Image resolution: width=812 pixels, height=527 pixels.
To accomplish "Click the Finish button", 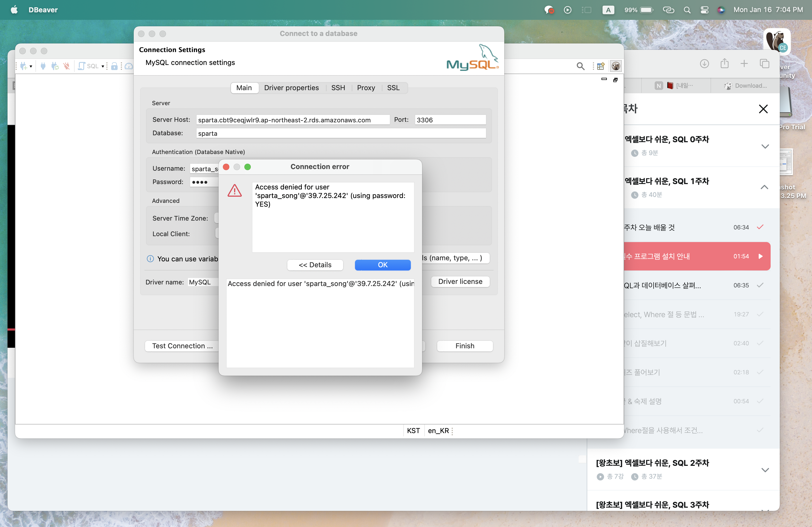I will pos(465,346).
